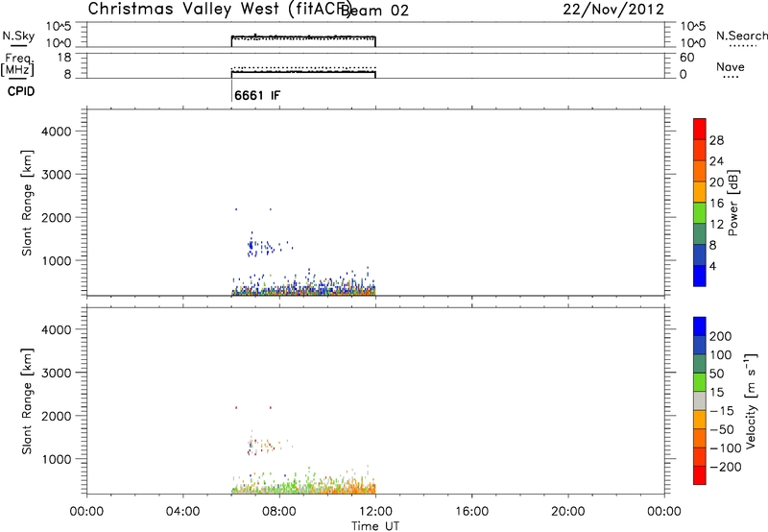Screen dimensions: 768x532
Task: Click the blue top swatch of Velocity colorbar
Action: 700,326
